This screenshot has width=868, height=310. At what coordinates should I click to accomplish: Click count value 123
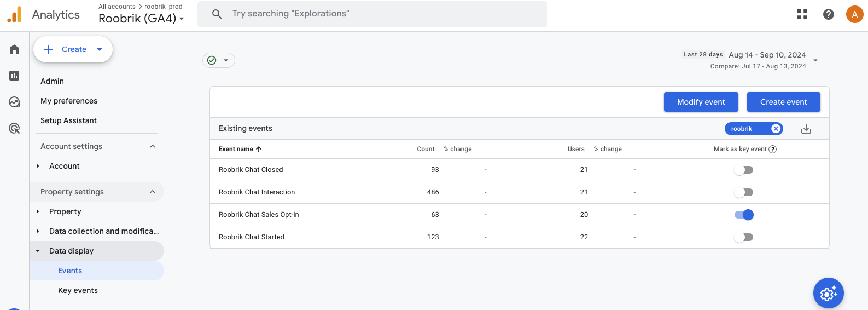click(x=433, y=237)
